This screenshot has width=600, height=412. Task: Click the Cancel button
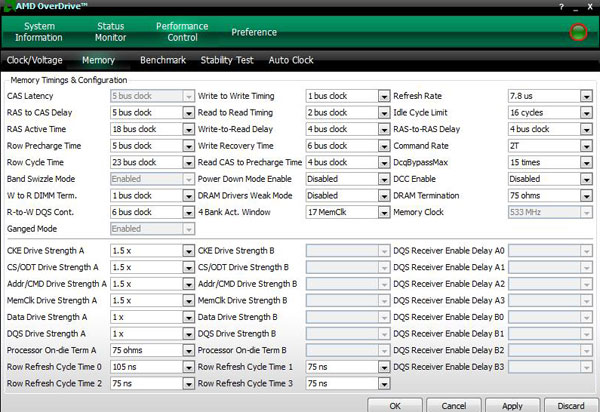tap(454, 405)
